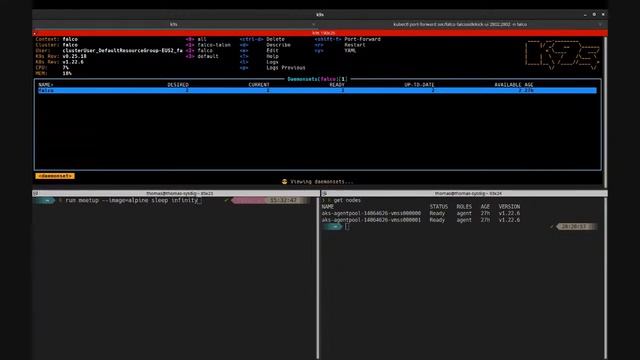Open the dropdown arrow on the k9s tab

pos(313,24)
